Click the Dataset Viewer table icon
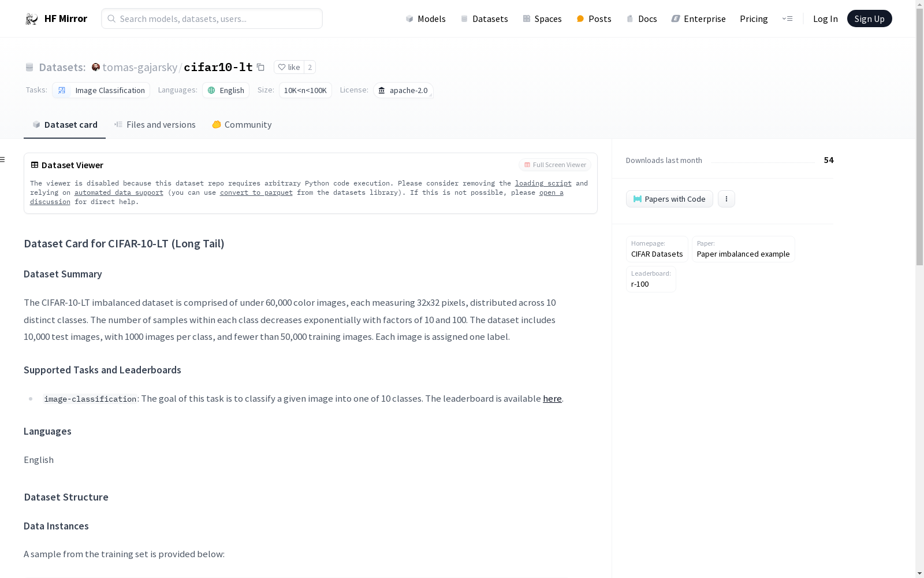 [35, 165]
